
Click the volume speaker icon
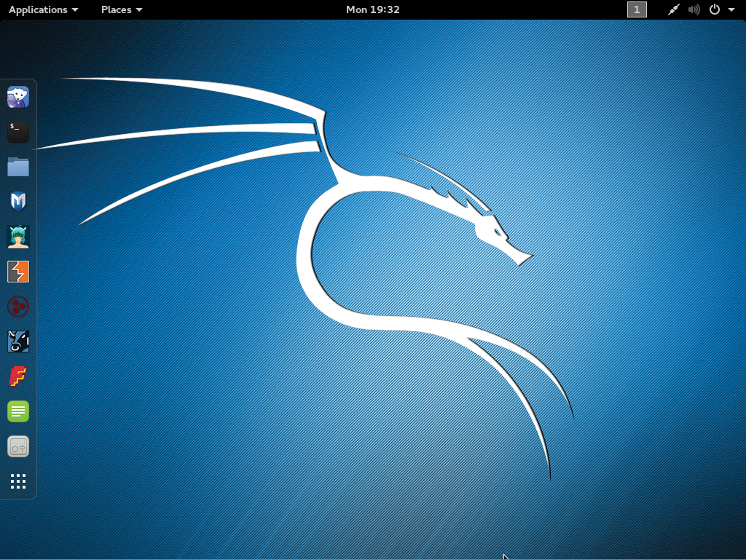tap(694, 9)
